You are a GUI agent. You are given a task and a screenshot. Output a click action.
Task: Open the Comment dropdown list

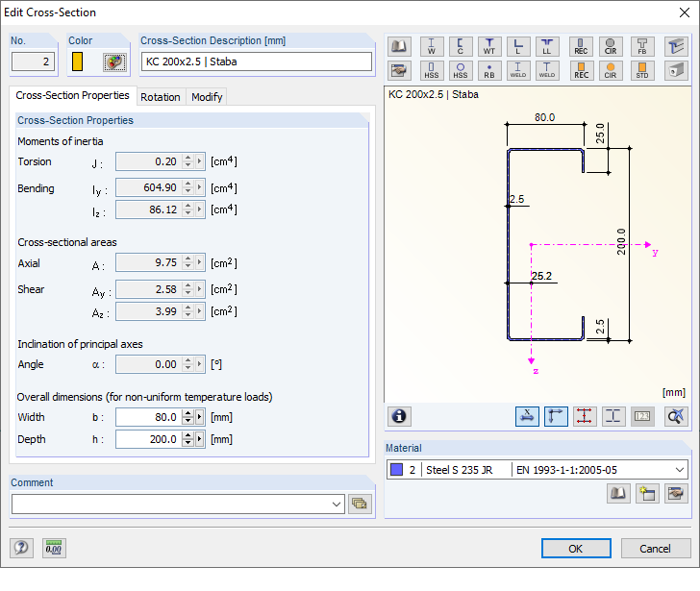click(x=337, y=505)
